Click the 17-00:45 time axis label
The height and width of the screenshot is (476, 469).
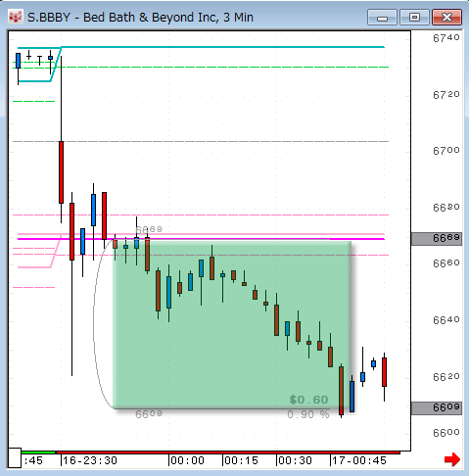(359, 460)
